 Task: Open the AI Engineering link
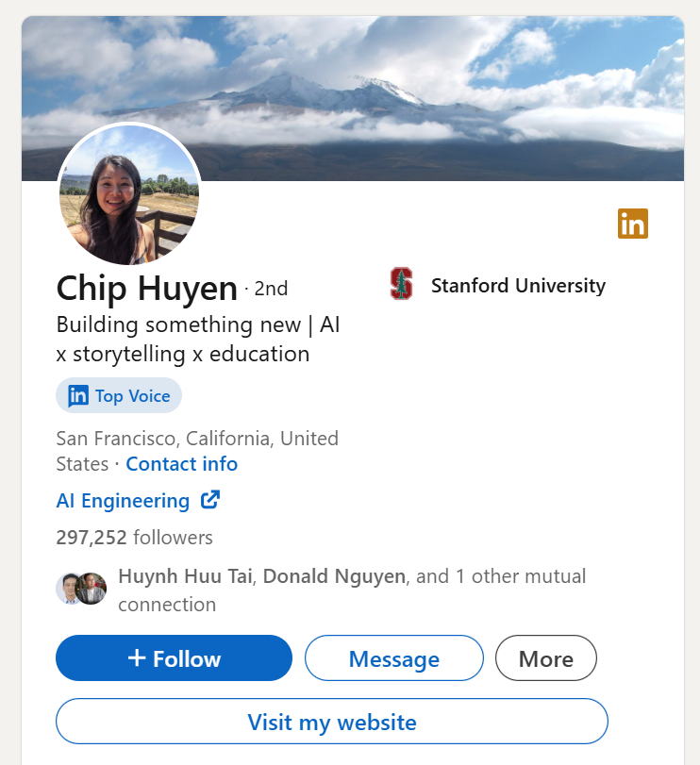(x=123, y=501)
